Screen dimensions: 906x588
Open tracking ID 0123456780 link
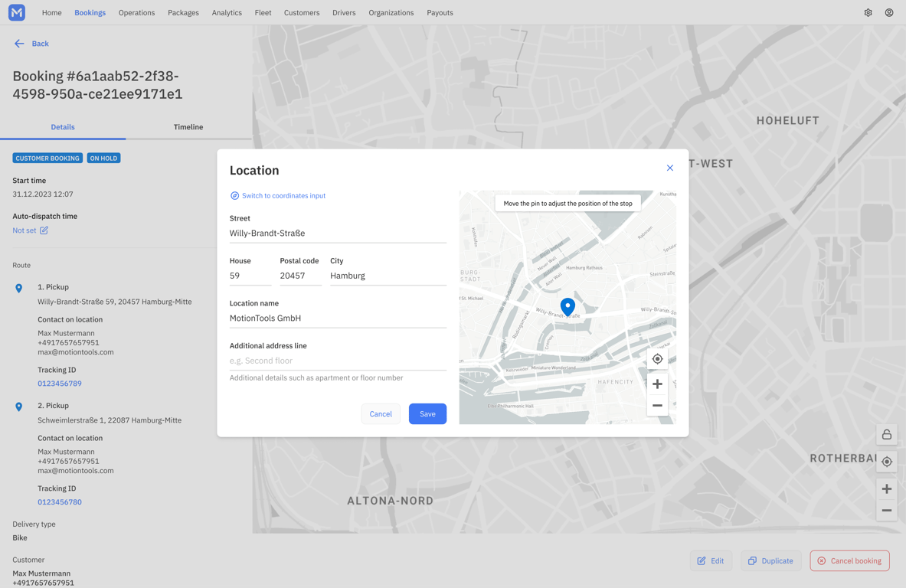coord(60,502)
